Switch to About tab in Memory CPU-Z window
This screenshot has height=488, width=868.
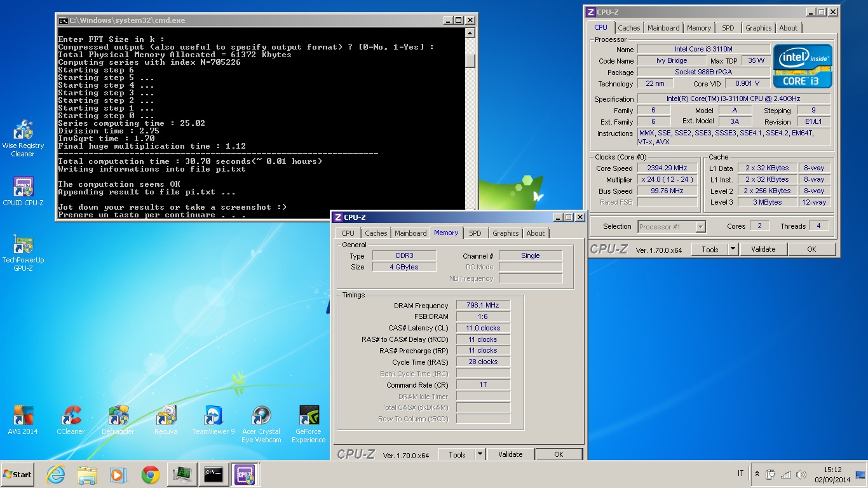pyautogui.click(x=536, y=233)
